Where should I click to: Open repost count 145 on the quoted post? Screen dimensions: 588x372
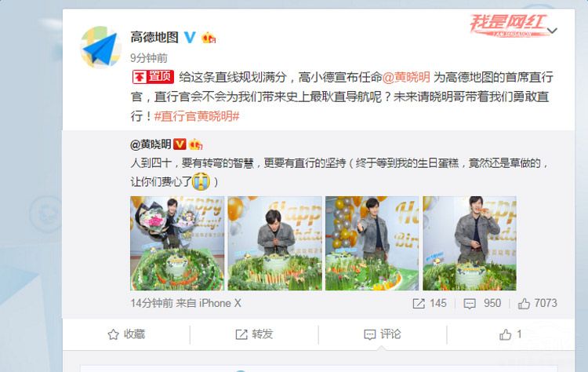pos(430,303)
